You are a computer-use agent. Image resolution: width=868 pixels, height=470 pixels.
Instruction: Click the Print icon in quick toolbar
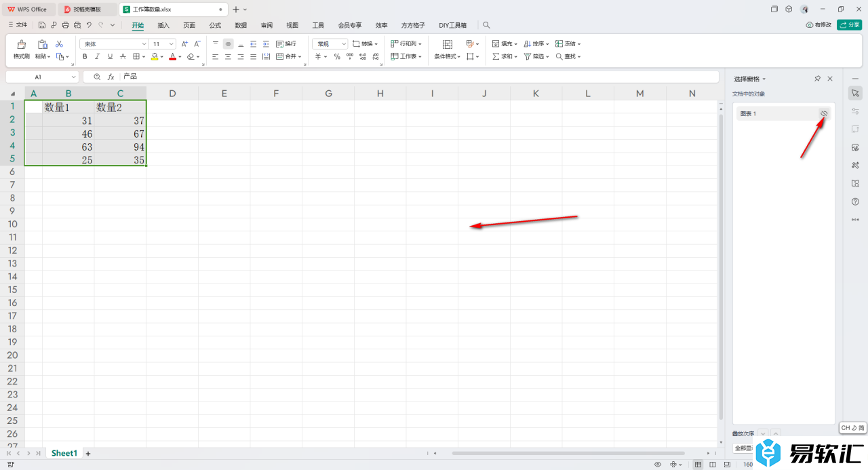(65, 25)
